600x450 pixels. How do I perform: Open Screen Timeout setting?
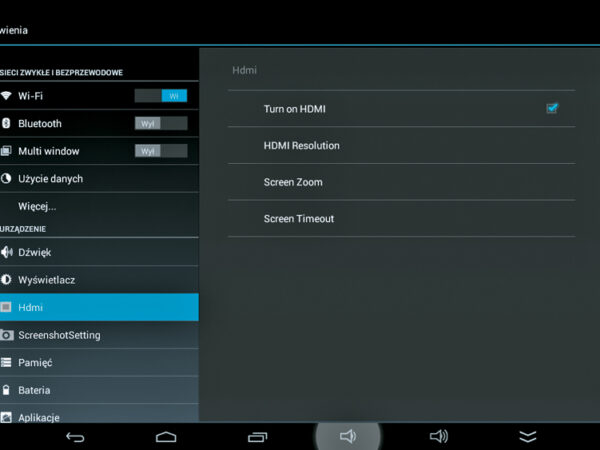[298, 218]
